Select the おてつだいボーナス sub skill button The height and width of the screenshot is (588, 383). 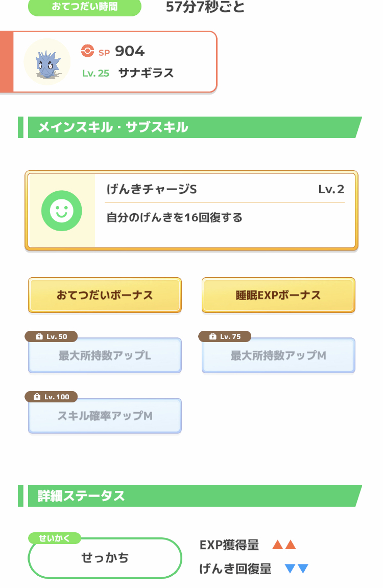105,295
